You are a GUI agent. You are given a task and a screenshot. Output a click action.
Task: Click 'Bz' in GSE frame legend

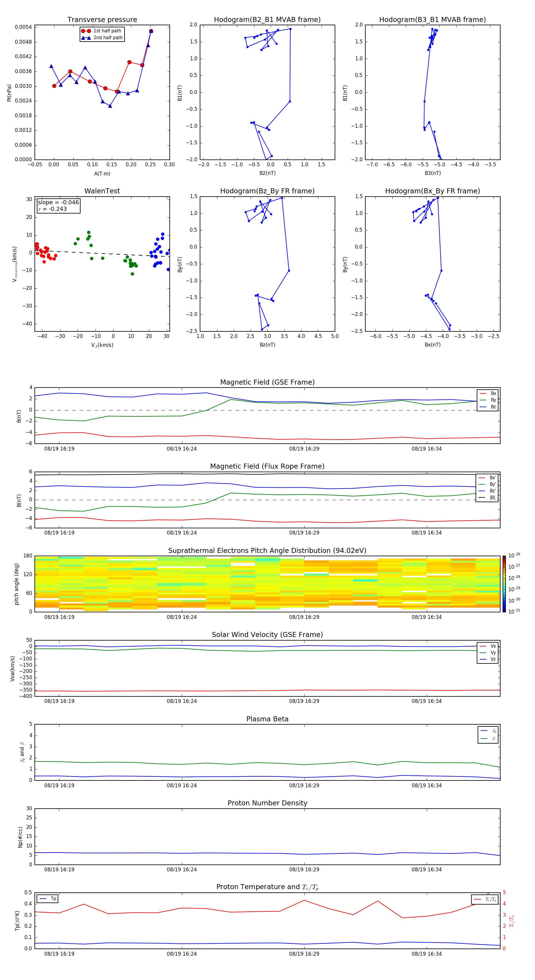(488, 407)
